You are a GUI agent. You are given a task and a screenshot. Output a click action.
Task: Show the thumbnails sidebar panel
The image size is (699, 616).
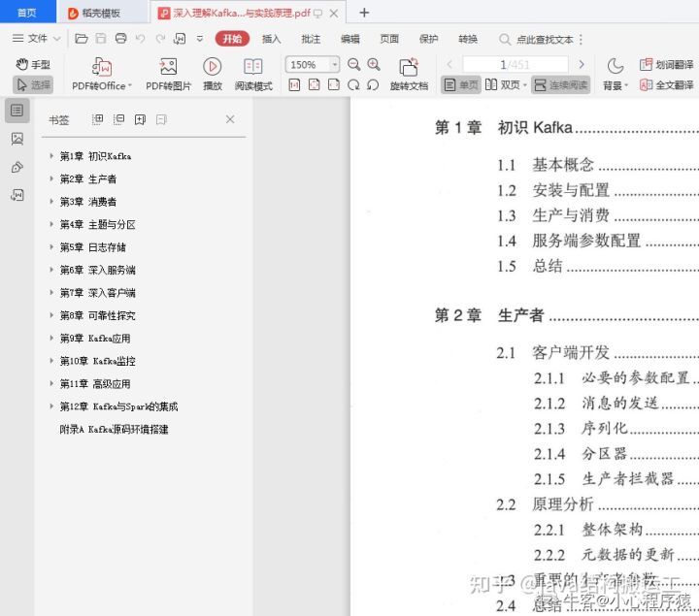17,139
